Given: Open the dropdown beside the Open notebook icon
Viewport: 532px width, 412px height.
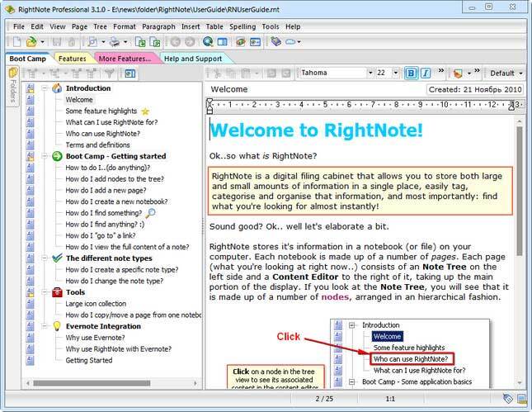Looking at the screenshot, I should pyautogui.click(x=42, y=42).
